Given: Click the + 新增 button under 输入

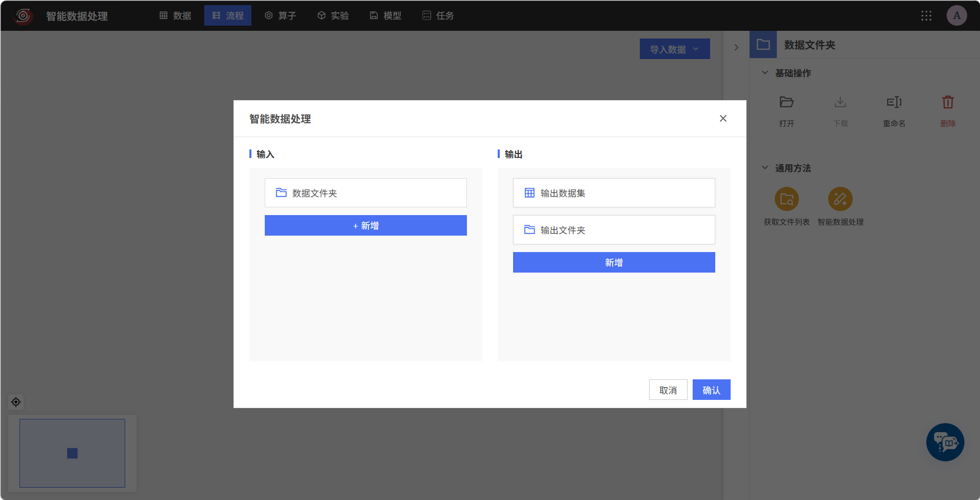Looking at the screenshot, I should pos(366,225).
